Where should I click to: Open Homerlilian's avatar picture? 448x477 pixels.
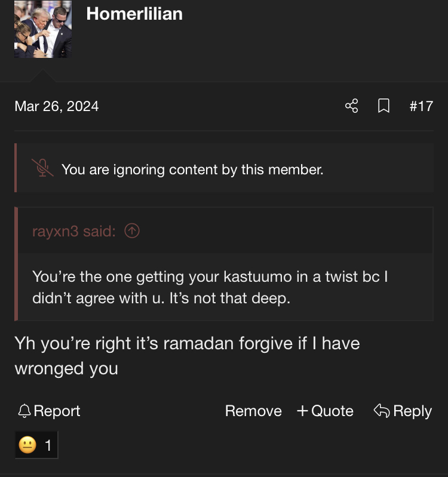[x=43, y=29]
